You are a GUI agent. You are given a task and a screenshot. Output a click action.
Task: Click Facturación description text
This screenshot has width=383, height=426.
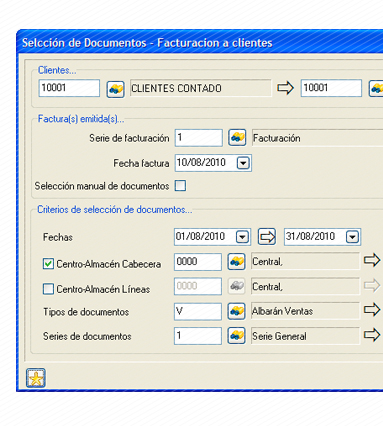click(x=277, y=138)
